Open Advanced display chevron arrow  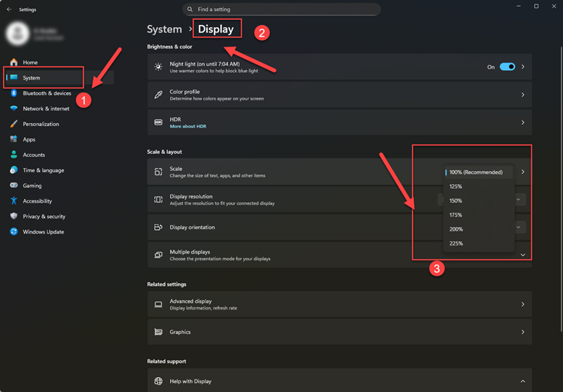tap(522, 304)
